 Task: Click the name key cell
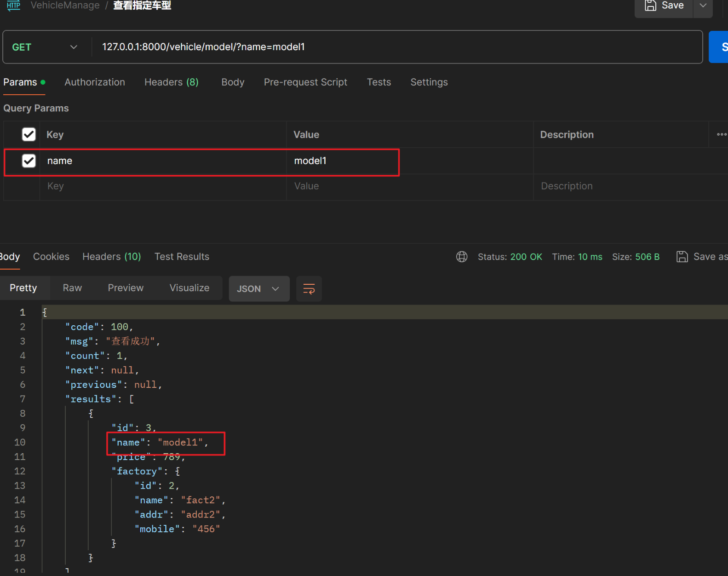[x=163, y=161]
